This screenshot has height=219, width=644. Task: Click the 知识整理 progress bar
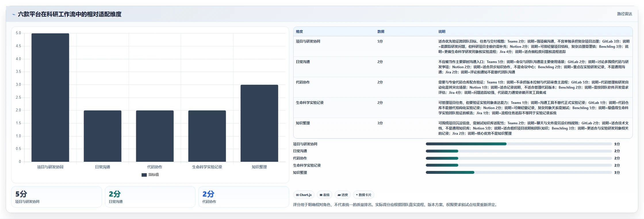(519, 172)
